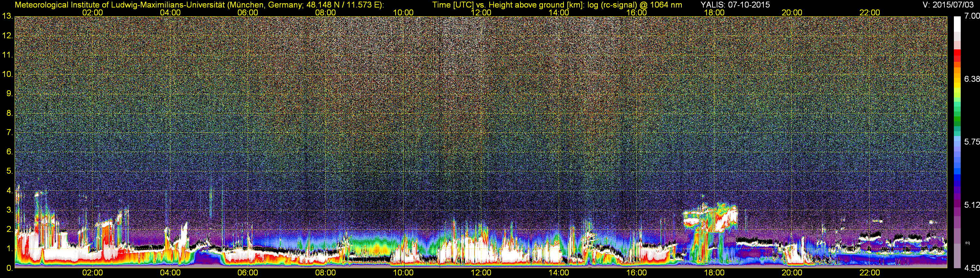Select the 10:00 label on the top time axis
The width and height of the screenshot is (980, 278).
403,12
